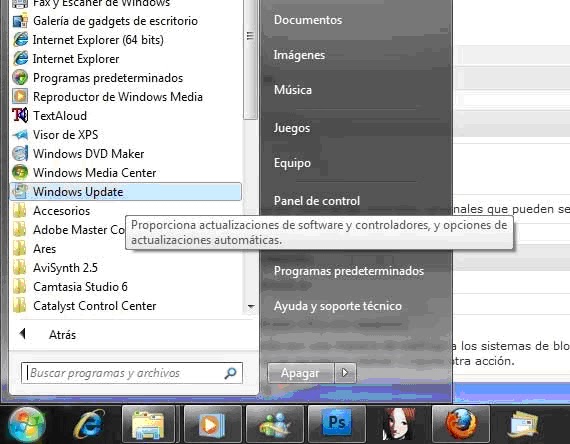Expand shutdown options arrow next to Apagar

click(x=345, y=373)
